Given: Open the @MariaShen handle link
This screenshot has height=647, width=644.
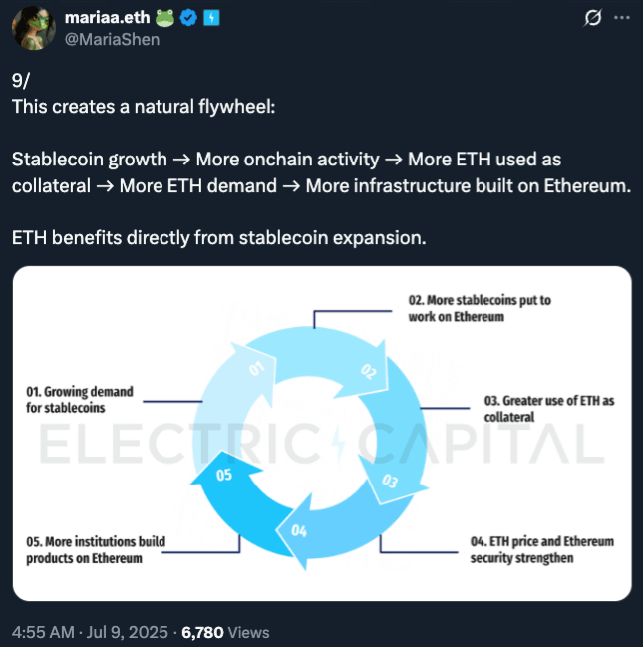Looking at the screenshot, I should pos(111,39).
